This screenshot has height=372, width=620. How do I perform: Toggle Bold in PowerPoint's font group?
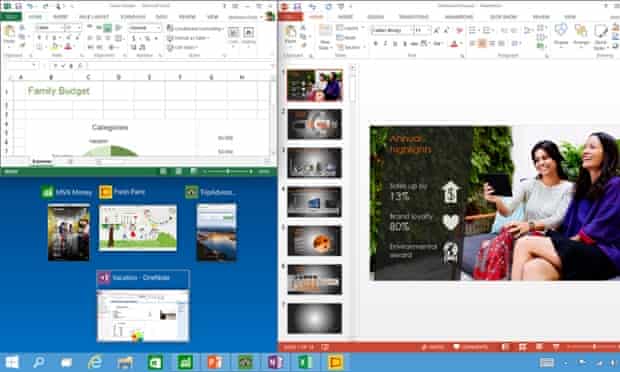point(375,43)
